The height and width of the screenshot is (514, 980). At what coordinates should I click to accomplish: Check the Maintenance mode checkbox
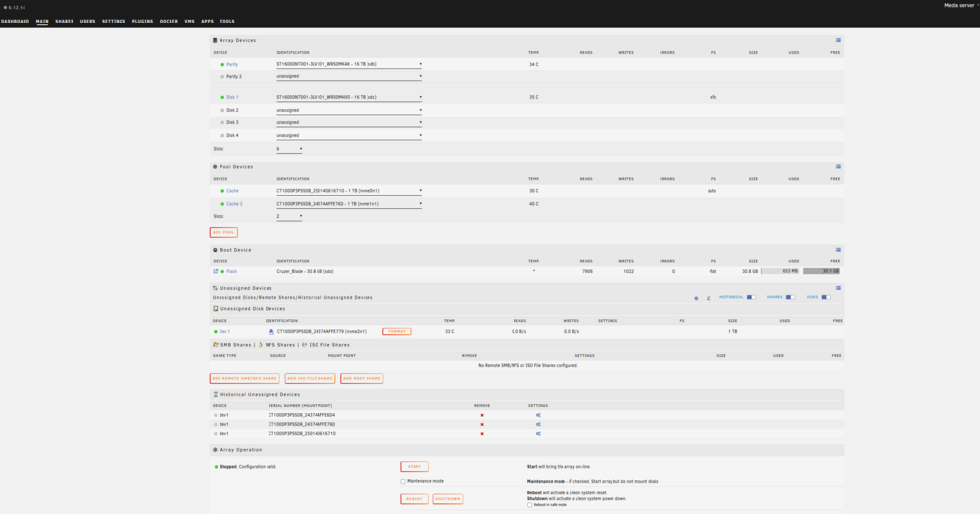coord(403,482)
